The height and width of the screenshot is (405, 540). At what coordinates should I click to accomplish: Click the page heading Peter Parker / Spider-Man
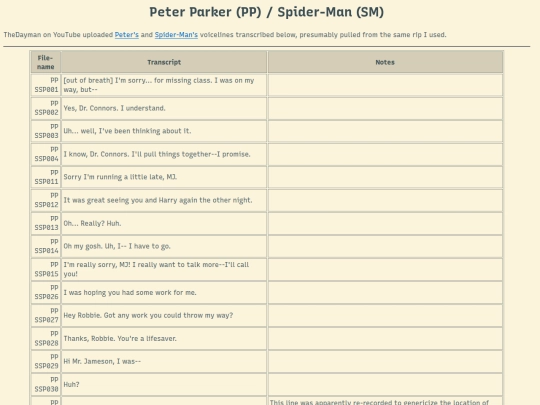[x=266, y=12]
